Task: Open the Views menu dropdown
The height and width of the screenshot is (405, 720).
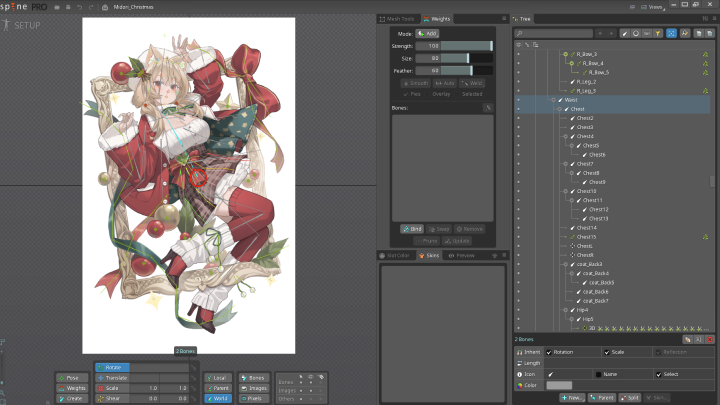Action: pyautogui.click(x=653, y=7)
